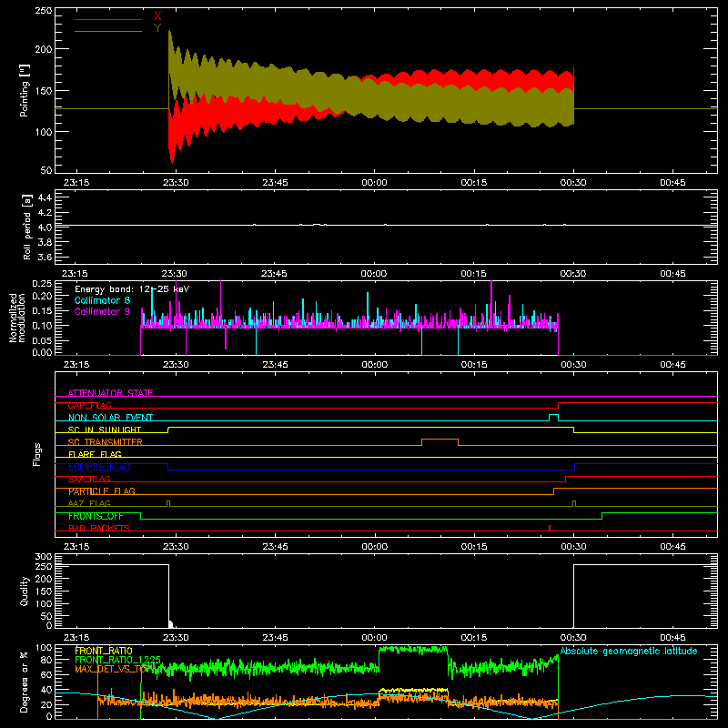728x728 pixels.
Task: Click the PARTICLE_FLAG label
Action: pos(102,491)
